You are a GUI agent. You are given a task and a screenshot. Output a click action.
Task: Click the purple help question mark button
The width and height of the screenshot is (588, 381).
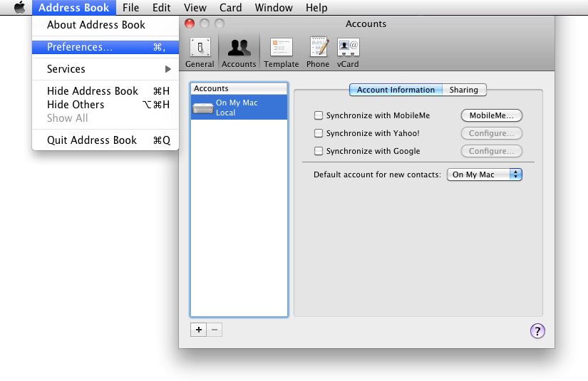click(x=537, y=331)
